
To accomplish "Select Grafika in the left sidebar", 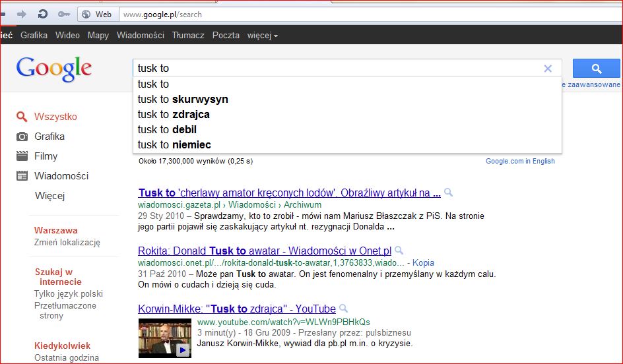I will pyautogui.click(x=49, y=136).
